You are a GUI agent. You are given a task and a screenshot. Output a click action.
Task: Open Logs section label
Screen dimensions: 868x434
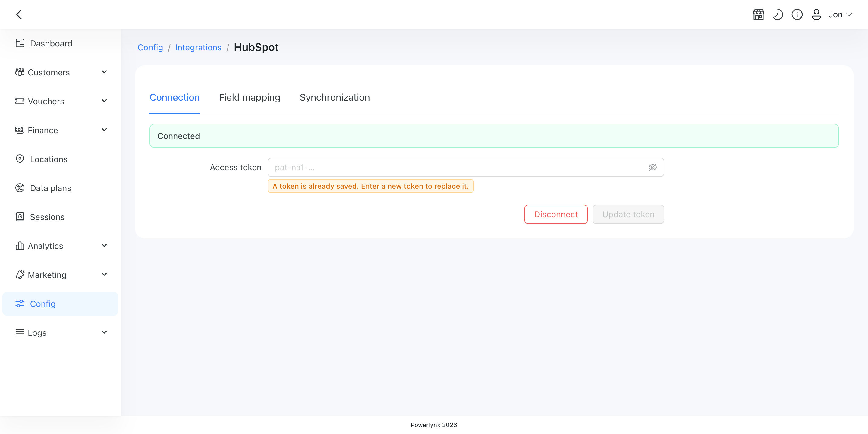point(37,332)
